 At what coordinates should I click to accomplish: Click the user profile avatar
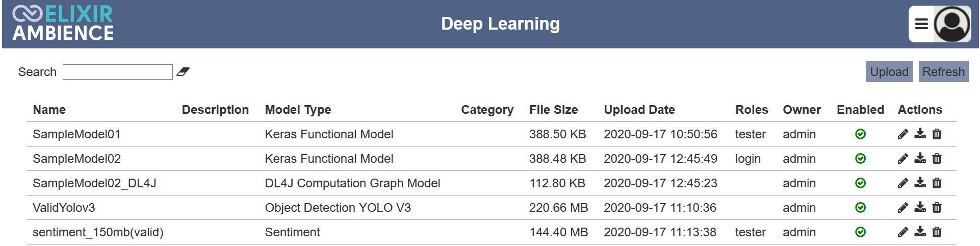point(952,24)
